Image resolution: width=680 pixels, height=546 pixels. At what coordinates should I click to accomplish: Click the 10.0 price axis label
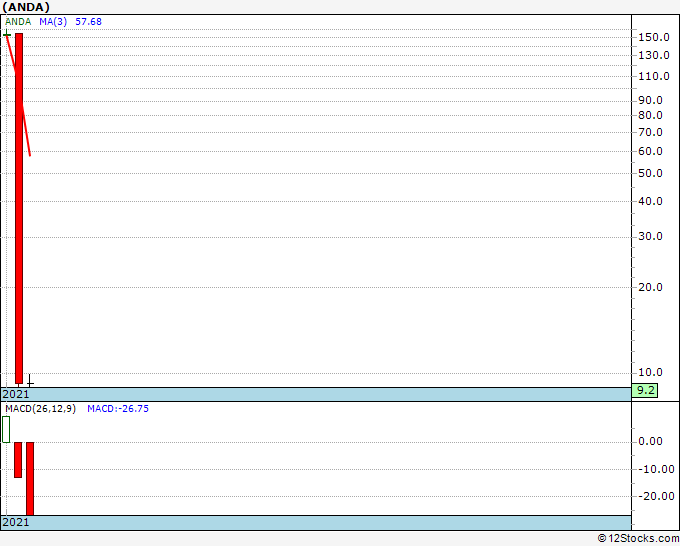pyautogui.click(x=651, y=372)
